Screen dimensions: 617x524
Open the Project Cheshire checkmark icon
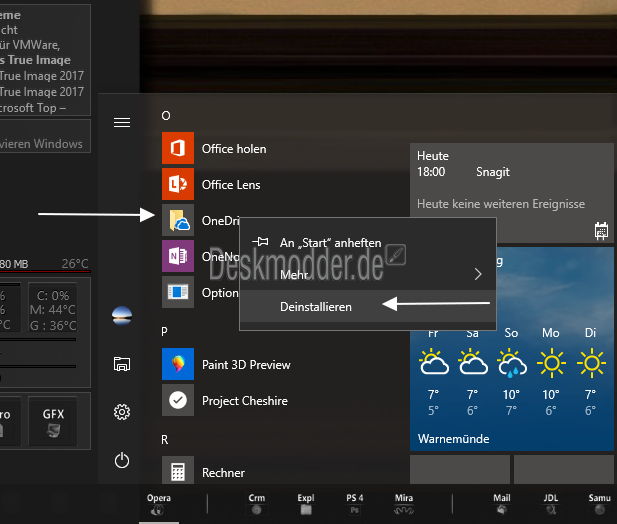pyautogui.click(x=178, y=400)
